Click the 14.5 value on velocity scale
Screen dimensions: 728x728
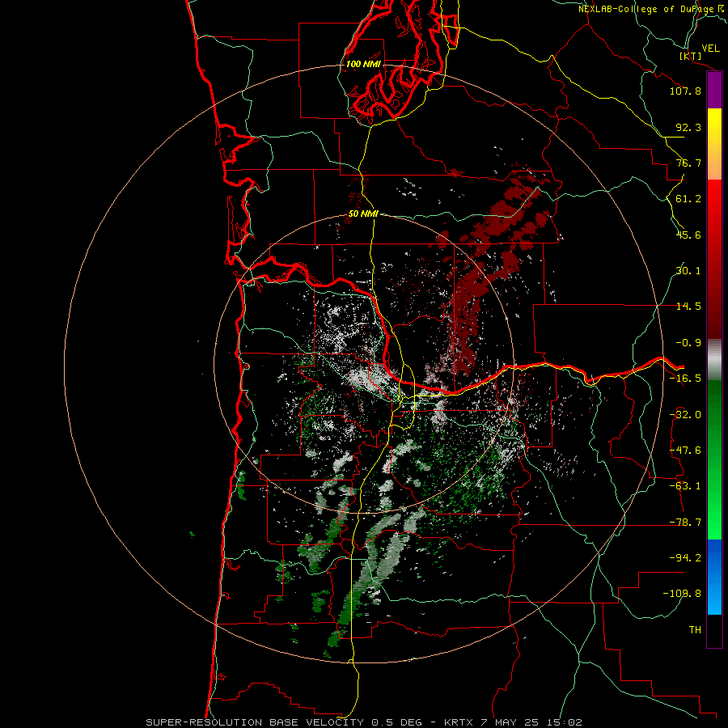pyautogui.click(x=688, y=307)
